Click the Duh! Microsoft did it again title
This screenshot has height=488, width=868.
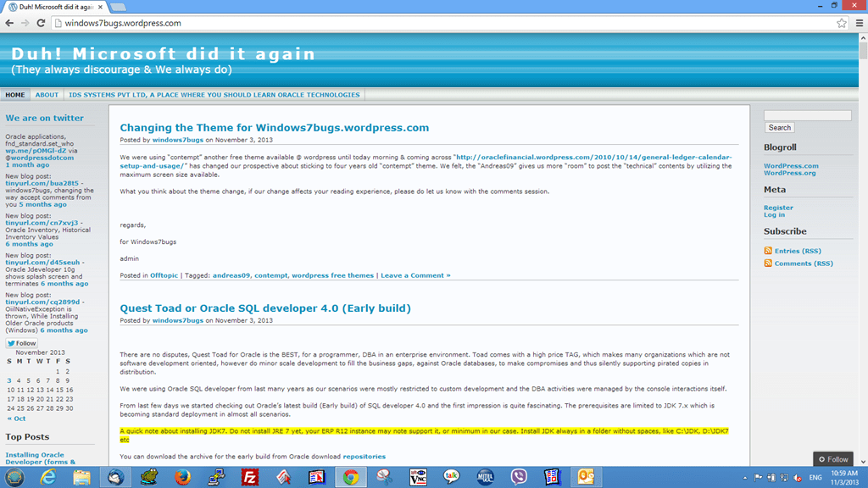[x=164, y=53]
